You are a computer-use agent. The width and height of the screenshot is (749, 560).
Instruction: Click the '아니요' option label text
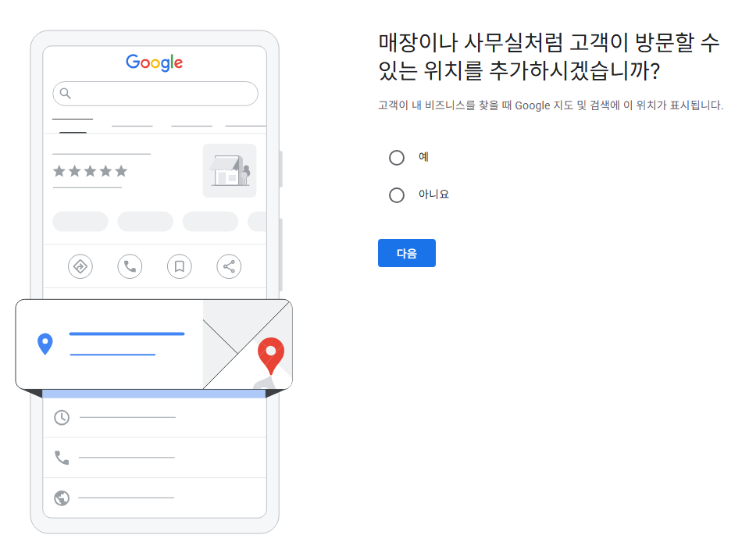pyautogui.click(x=433, y=194)
